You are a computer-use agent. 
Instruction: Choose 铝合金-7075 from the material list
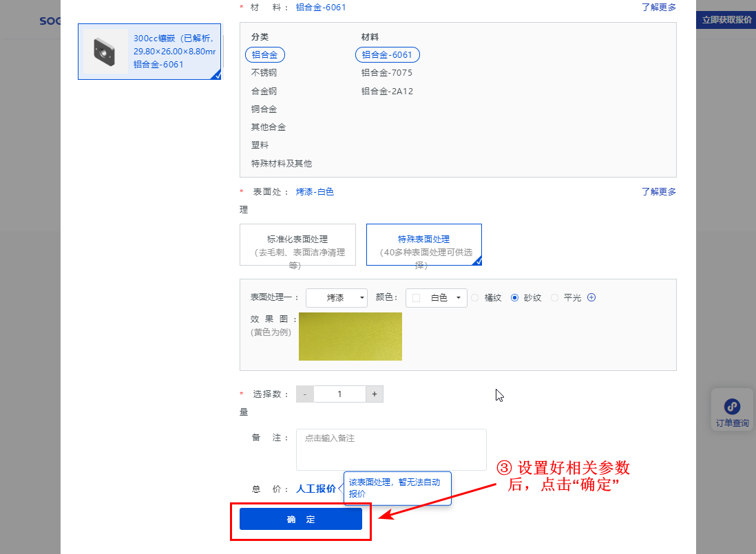(386, 73)
